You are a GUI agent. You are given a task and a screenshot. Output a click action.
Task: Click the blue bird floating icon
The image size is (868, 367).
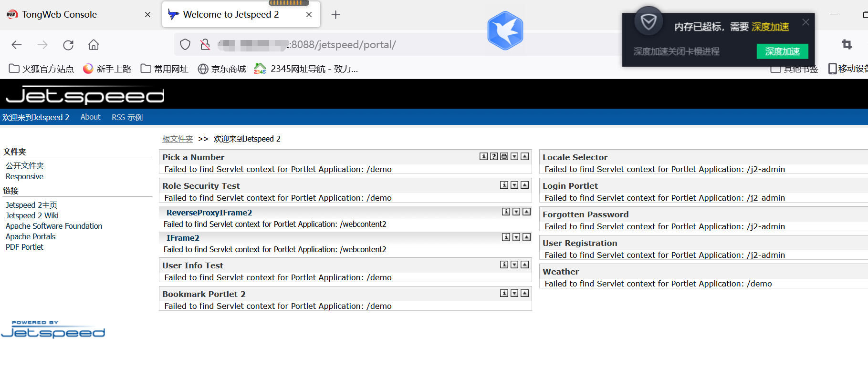coord(505,31)
